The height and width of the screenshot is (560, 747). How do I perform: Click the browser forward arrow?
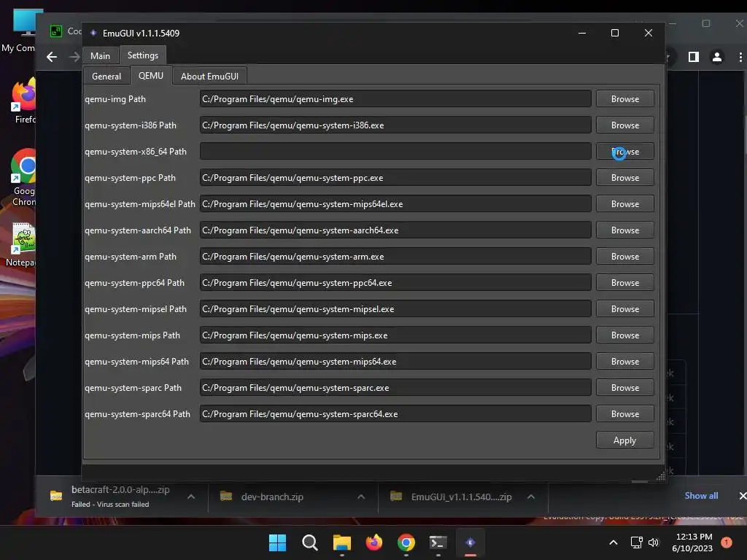(x=74, y=57)
